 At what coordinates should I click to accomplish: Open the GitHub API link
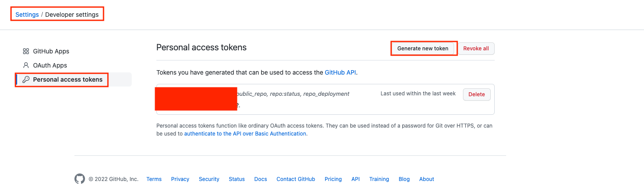[340, 72]
